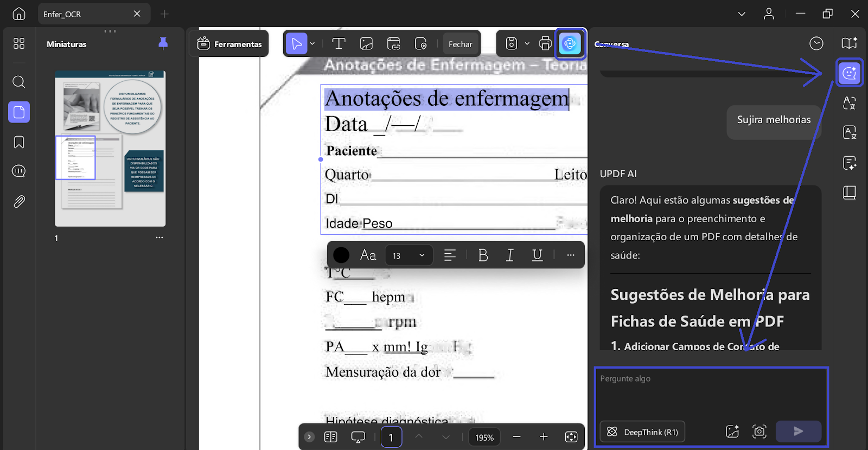
Task: Click the screenshot capture icon in chat
Action: [x=759, y=432]
